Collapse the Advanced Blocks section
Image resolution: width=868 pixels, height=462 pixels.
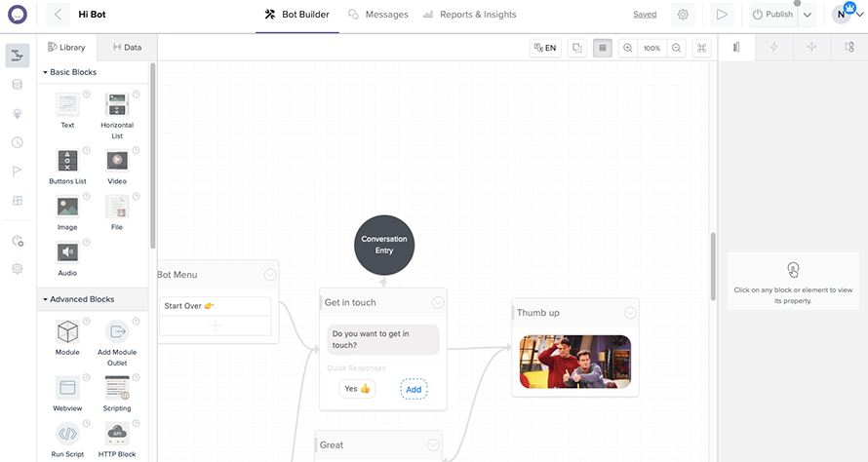79,299
